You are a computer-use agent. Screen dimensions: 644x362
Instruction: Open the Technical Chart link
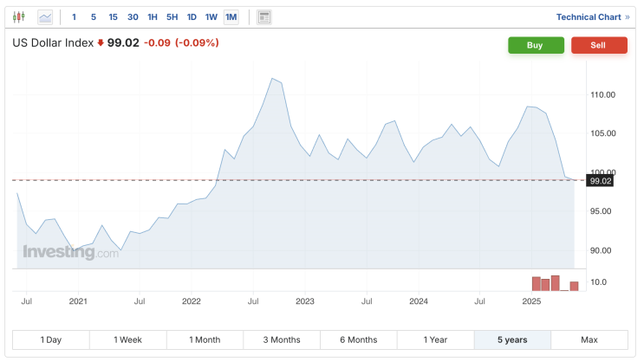(x=593, y=17)
